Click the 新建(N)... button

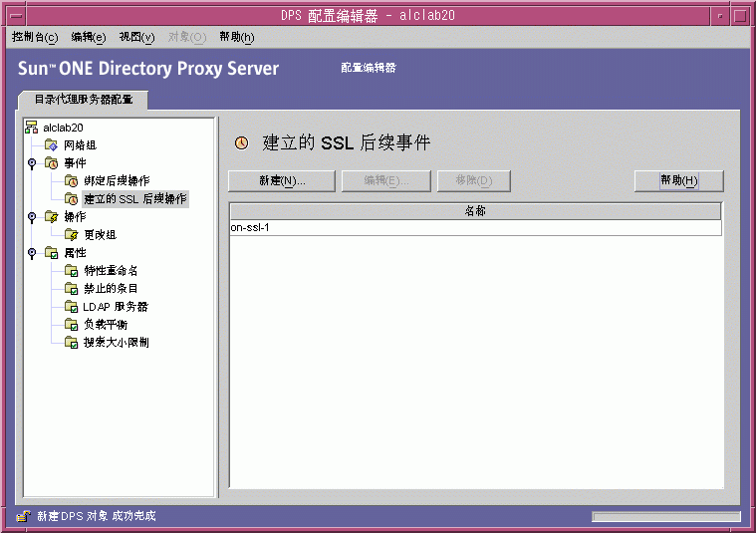(282, 181)
